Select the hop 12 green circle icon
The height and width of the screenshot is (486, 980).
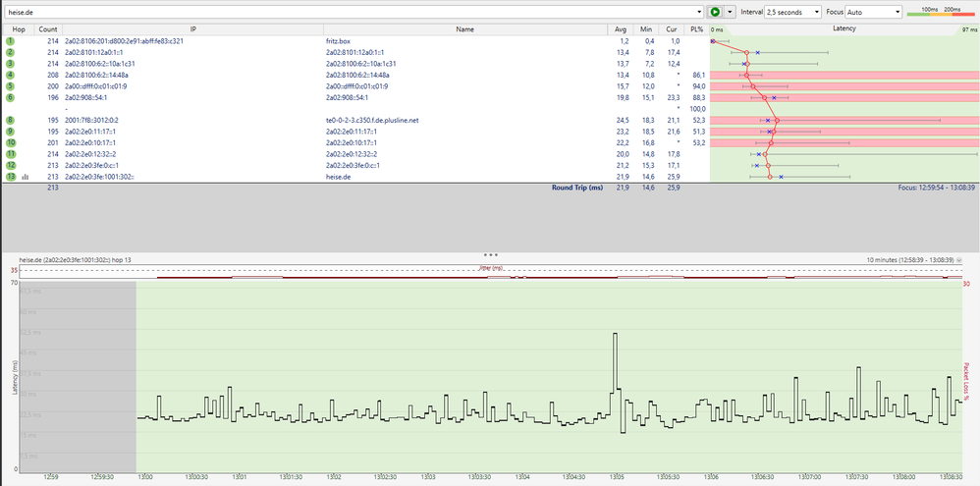point(11,166)
